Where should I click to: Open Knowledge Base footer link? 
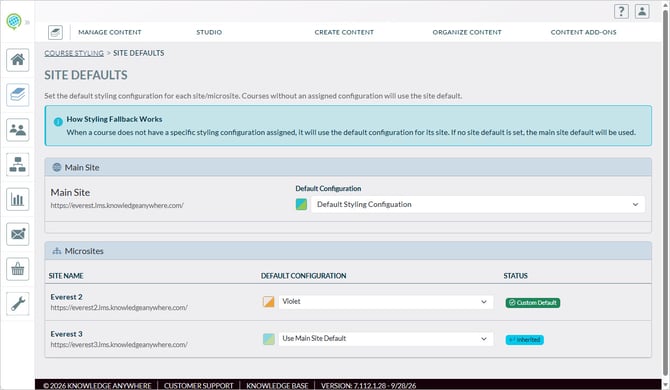(x=277, y=386)
